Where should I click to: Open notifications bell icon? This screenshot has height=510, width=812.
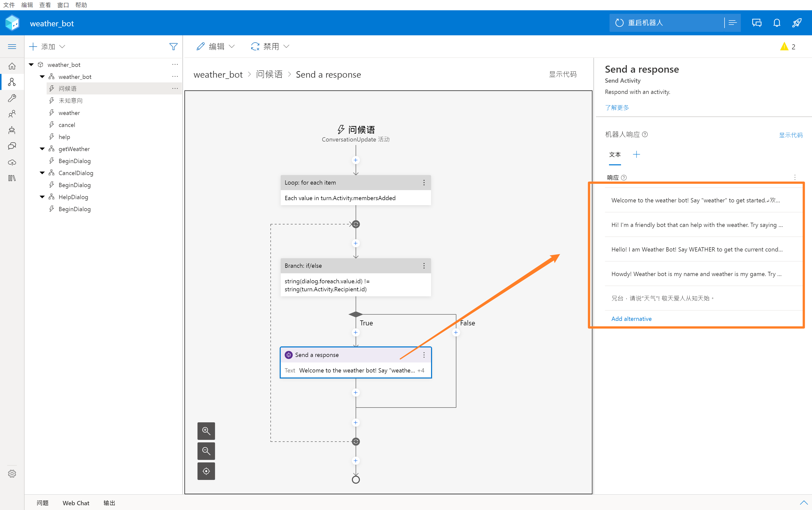(x=777, y=23)
